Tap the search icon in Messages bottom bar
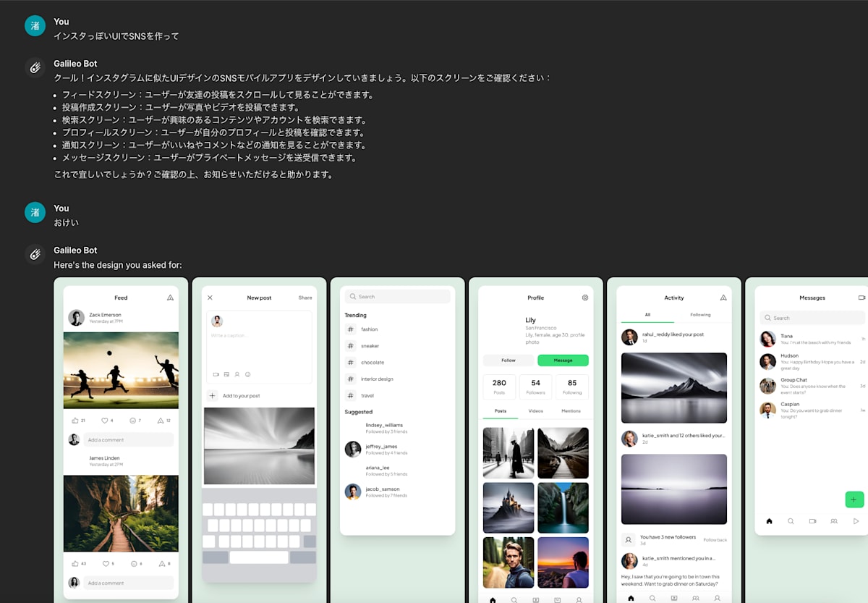This screenshot has width=868, height=603. (791, 520)
